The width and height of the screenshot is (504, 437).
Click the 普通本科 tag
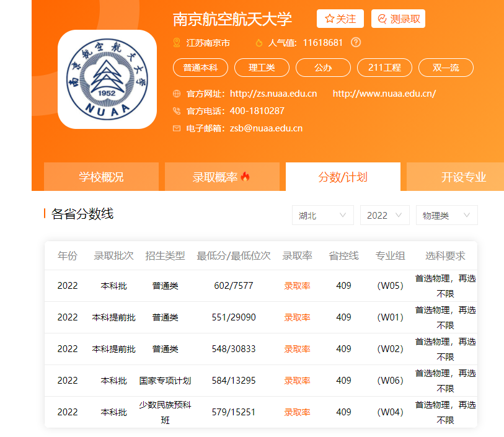point(200,68)
